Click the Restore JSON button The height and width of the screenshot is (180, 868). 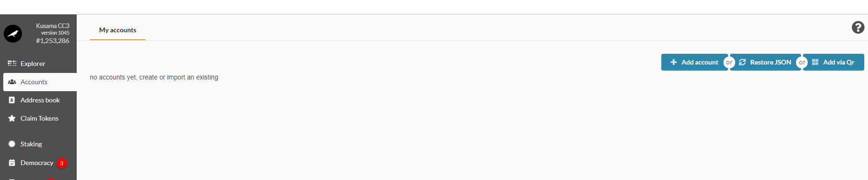click(x=766, y=62)
